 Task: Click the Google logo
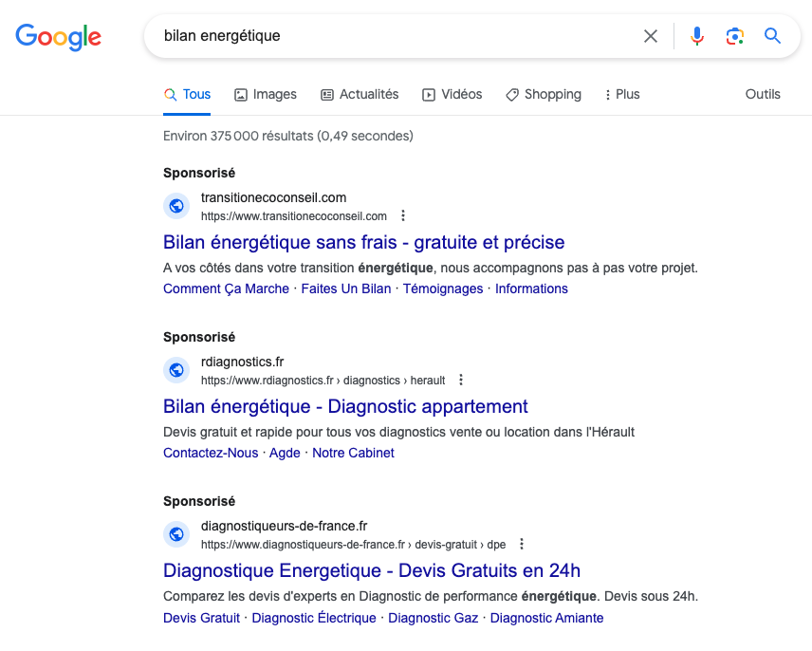point(58,37)
